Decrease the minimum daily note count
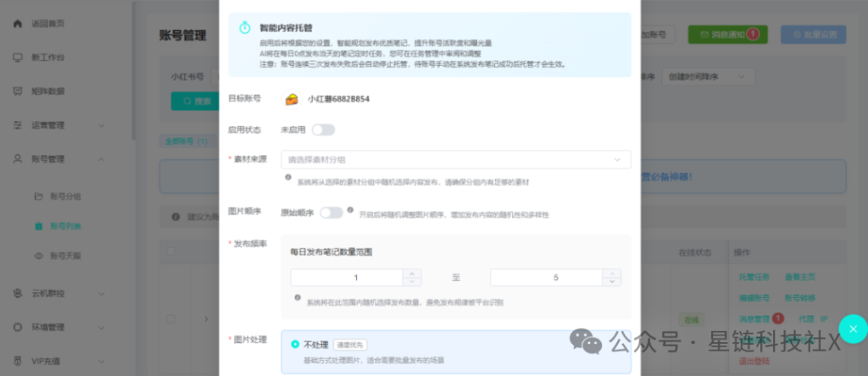This screenshot has width=868, height=376. 412,282
